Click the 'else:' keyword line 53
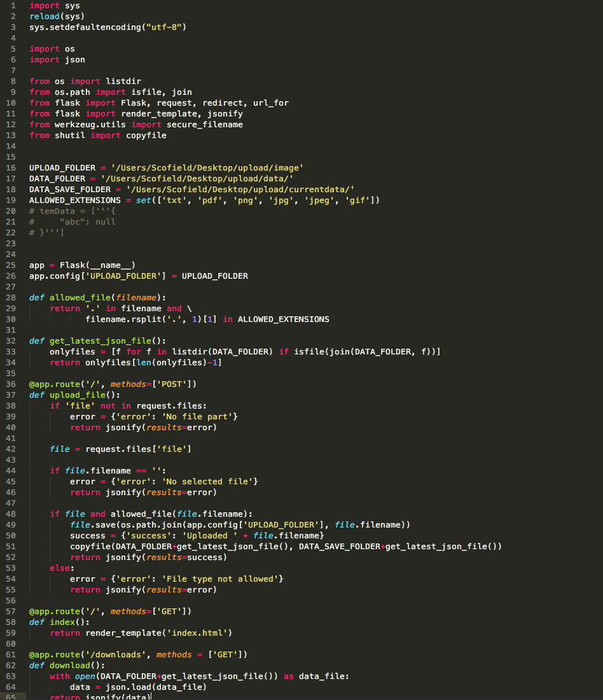Screen dimensions: 603x700 tap(62, 568)
